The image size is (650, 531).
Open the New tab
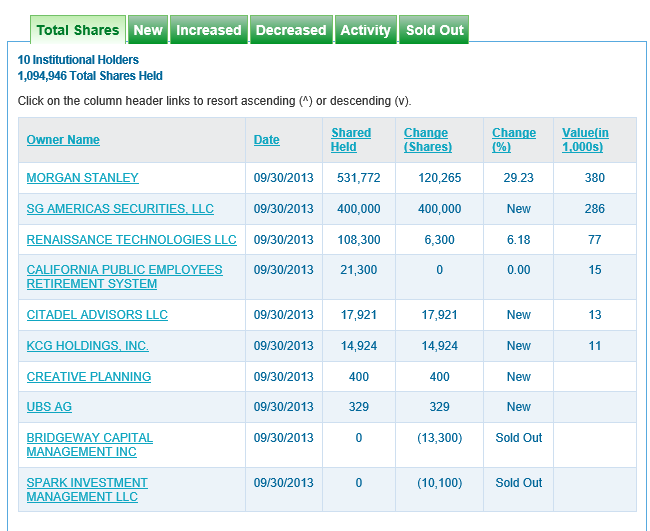pos(148,30)
